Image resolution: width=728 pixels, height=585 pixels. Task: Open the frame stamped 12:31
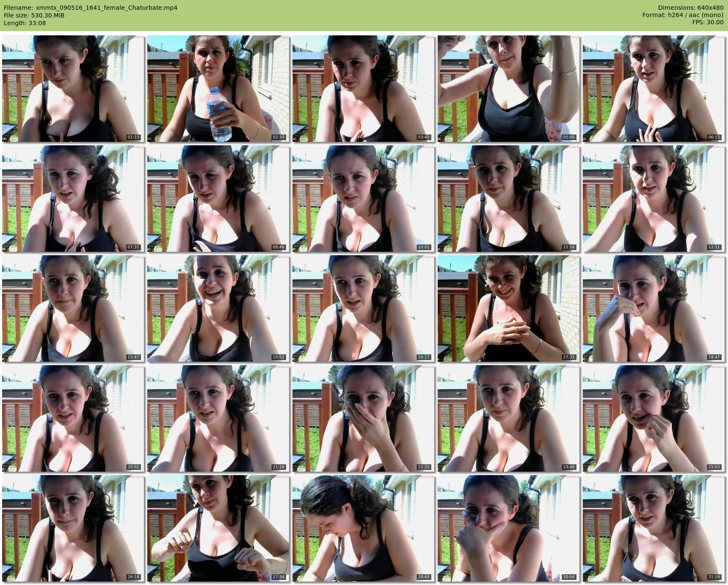[654, 199]
